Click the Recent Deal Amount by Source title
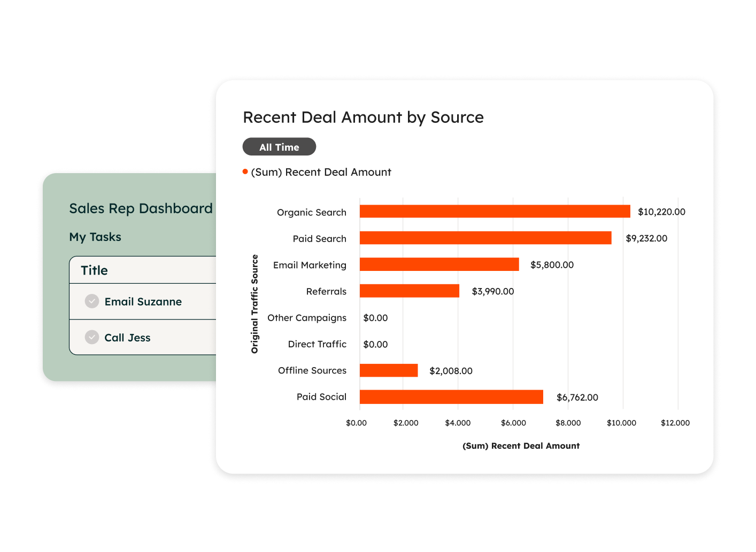 (x=363, y=117)
